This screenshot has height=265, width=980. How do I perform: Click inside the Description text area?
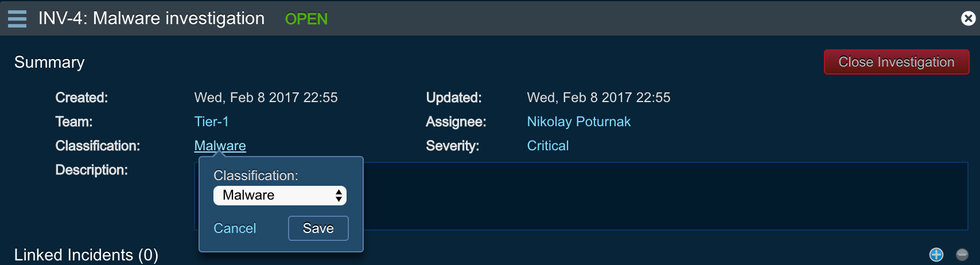(x=631, y=196)
